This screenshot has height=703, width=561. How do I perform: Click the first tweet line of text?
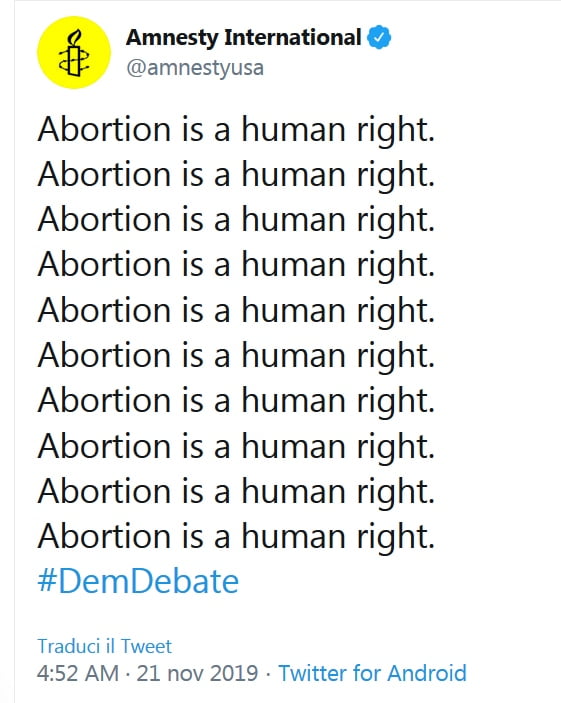pyautogui.click(x=236, y=130)
